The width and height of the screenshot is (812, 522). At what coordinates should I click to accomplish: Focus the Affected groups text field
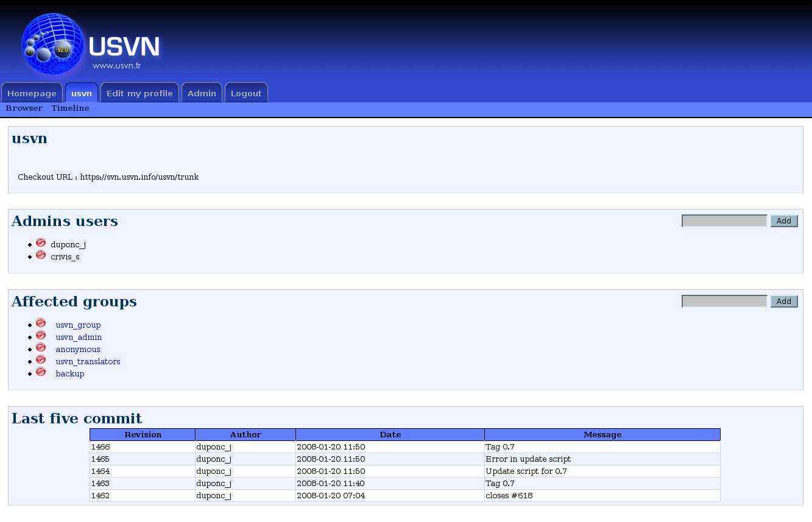point(724,302)
